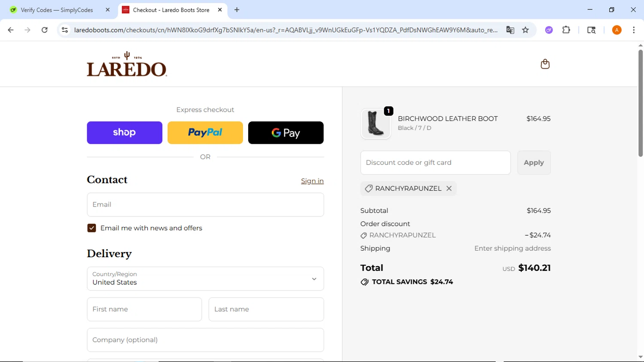Focus the Email input field
Viewport: 644px width, 362px height.
(x=205, y=204)
